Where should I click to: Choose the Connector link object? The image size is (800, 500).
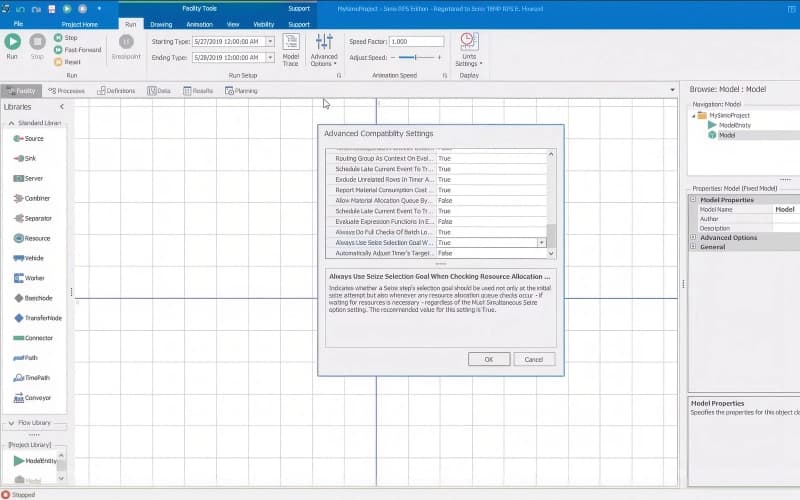click(x=33, y=338)
